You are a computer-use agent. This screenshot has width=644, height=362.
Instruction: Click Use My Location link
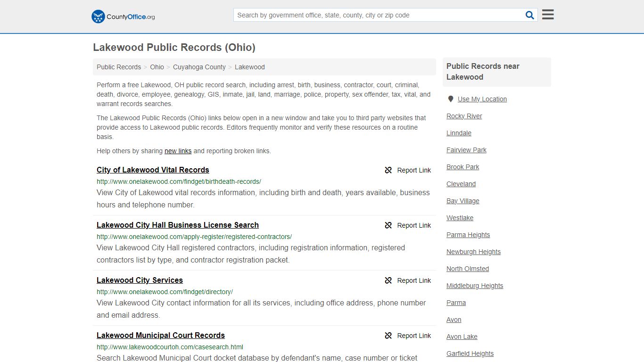(482, 99)
